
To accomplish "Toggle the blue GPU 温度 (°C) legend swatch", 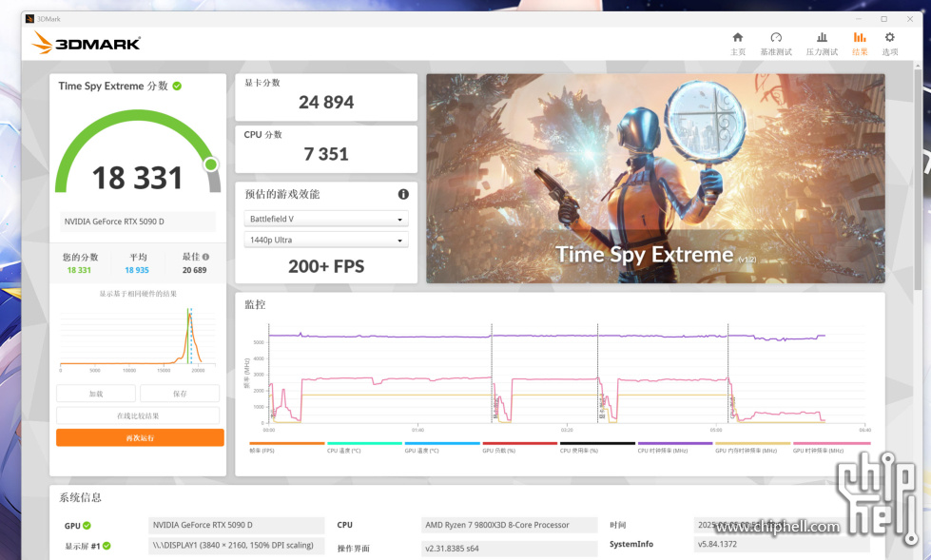I will coord(442,443).
